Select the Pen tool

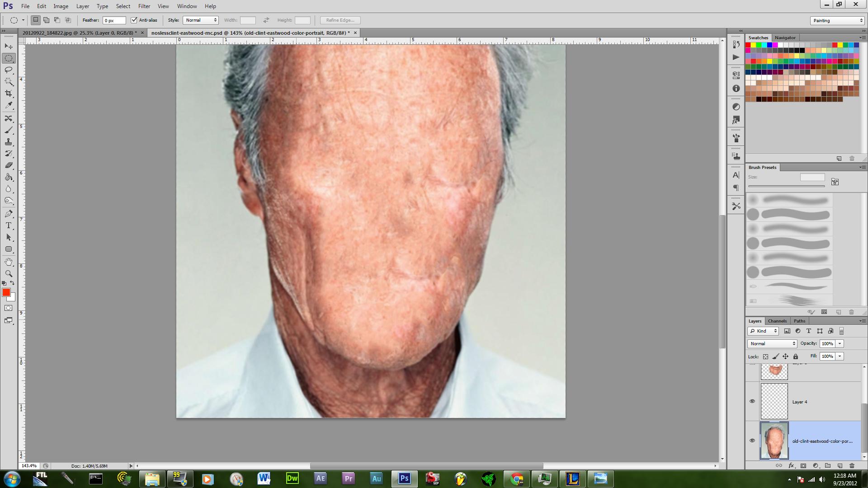pyautogui.click(x=9, y=214)
